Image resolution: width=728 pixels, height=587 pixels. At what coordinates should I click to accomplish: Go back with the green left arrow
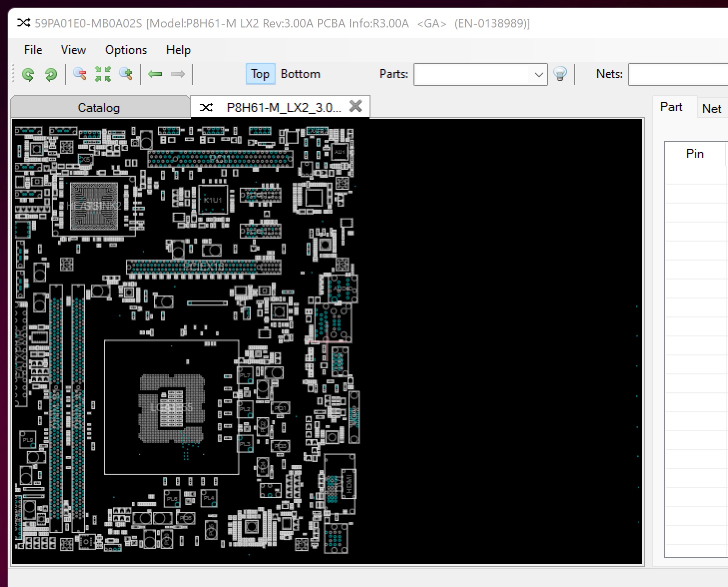[x=155, y=74]
